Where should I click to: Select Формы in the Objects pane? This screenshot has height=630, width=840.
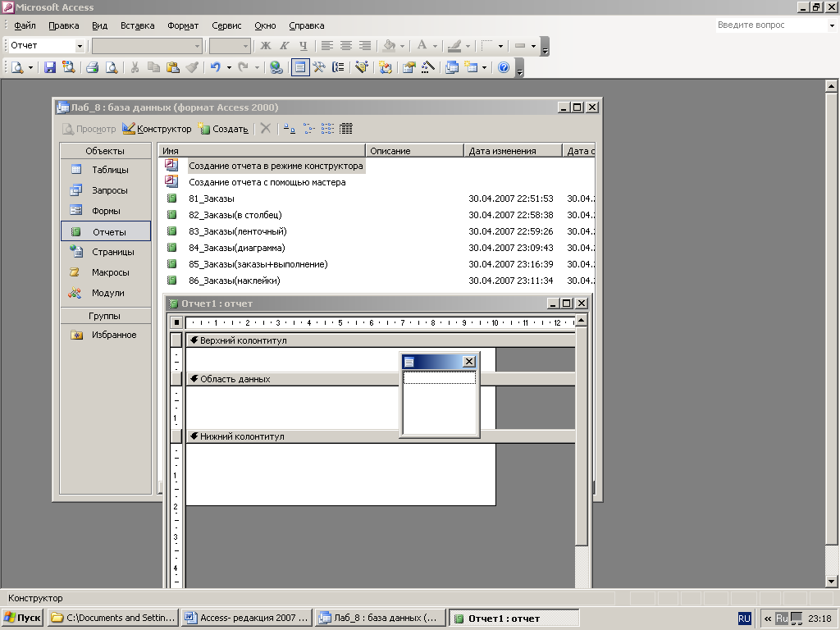pyautogui.click(x=106, y=211)
